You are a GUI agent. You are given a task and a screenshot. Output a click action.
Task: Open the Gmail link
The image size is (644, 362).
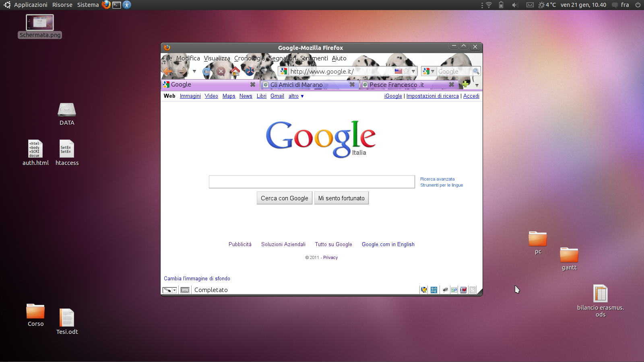pos(277,96)
